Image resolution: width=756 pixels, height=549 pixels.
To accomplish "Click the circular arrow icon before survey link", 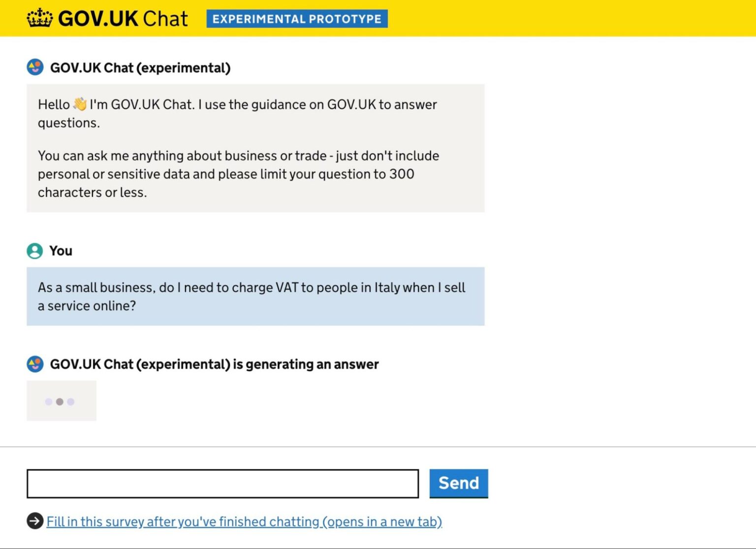I will coord(34,520).
